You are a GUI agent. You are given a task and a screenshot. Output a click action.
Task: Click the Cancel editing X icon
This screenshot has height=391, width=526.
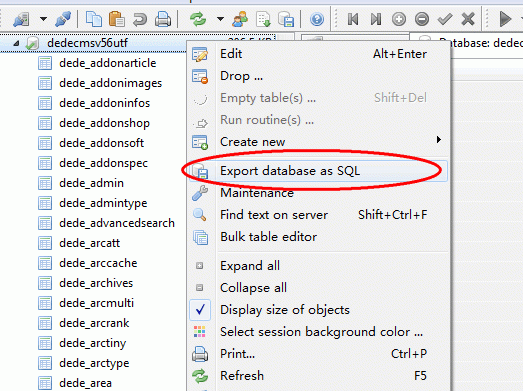(468, 19)
